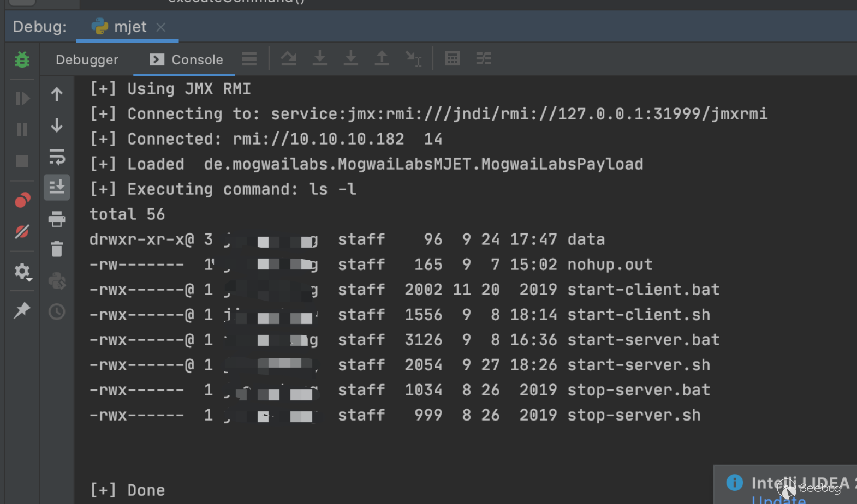The image size is (857, 504).
Task: Pin the debug tab with pushpin icon
Action: tap(22, 310)
